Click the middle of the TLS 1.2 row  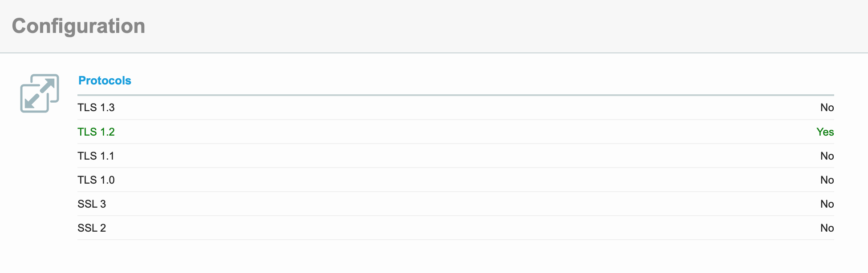[x=456, y=132]
